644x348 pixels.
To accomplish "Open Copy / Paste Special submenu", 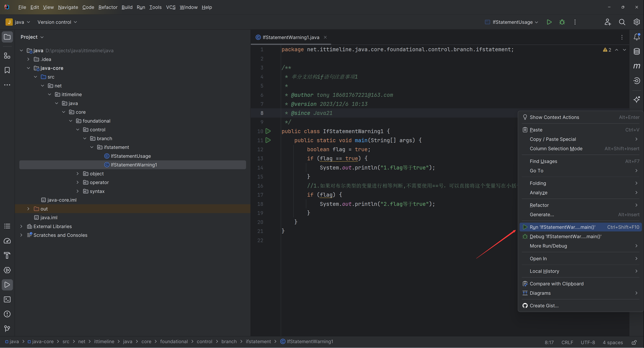I will coord(580,139).
